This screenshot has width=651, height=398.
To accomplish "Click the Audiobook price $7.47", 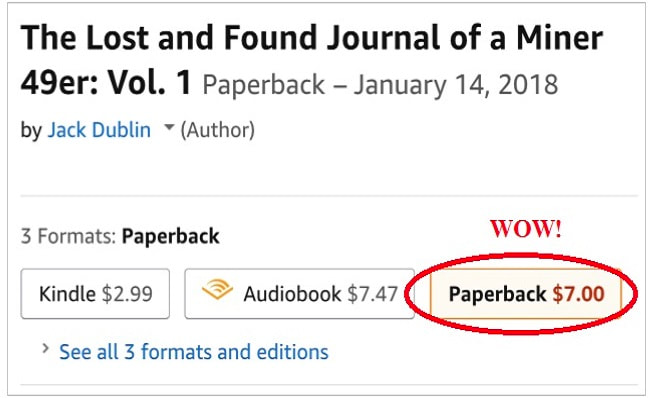I will (x=372, y=294).
